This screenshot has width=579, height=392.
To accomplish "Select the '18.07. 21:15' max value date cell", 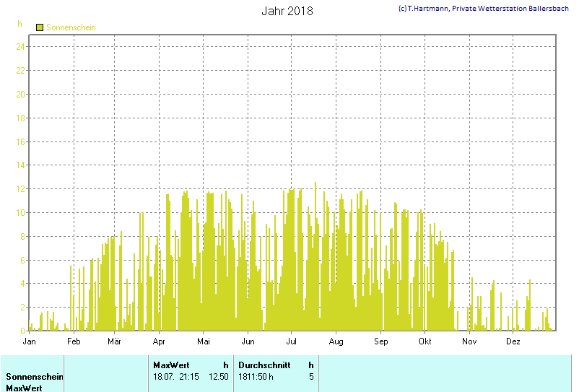I will click(176, 377).
